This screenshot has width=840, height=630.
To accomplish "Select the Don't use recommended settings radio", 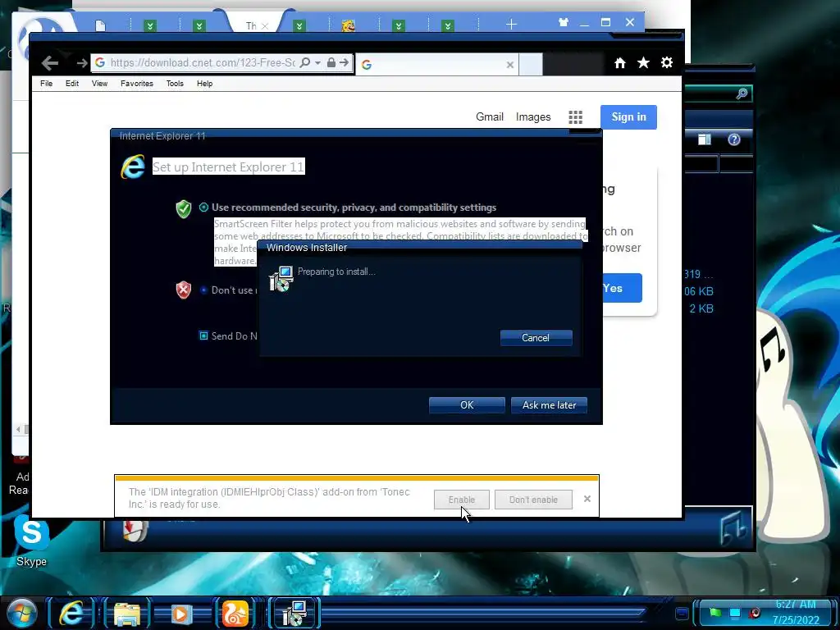I will coord(203,290).
